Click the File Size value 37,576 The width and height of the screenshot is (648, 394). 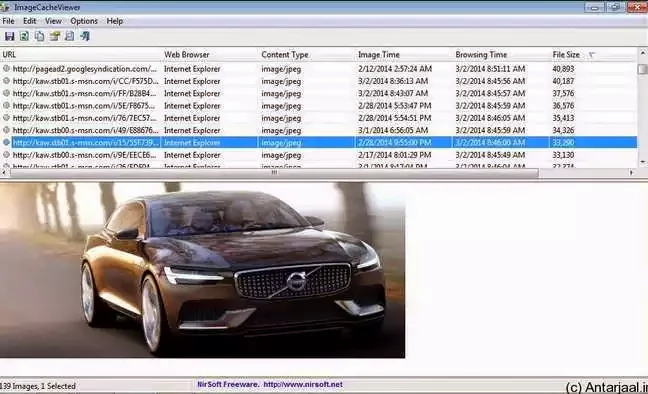click(x=563, y=93)
